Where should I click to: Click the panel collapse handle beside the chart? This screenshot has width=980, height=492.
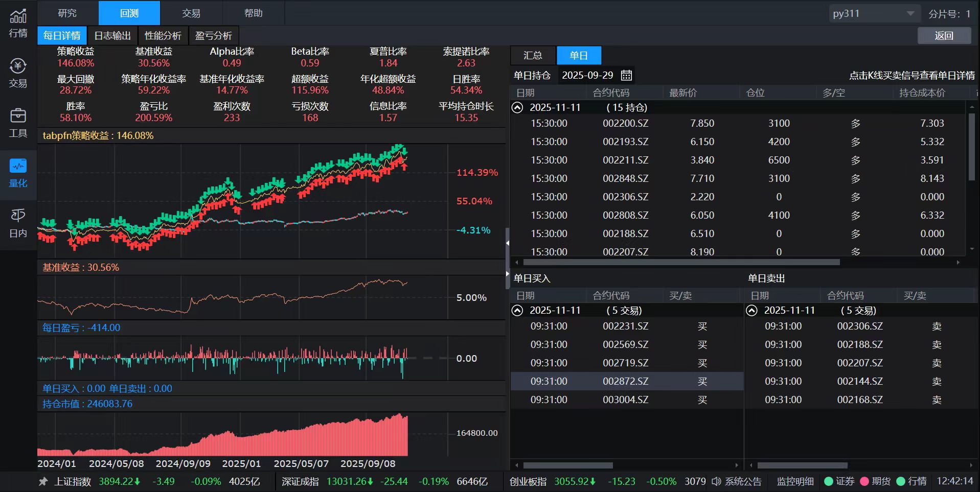pyautogui.click(x=508, y=244)
